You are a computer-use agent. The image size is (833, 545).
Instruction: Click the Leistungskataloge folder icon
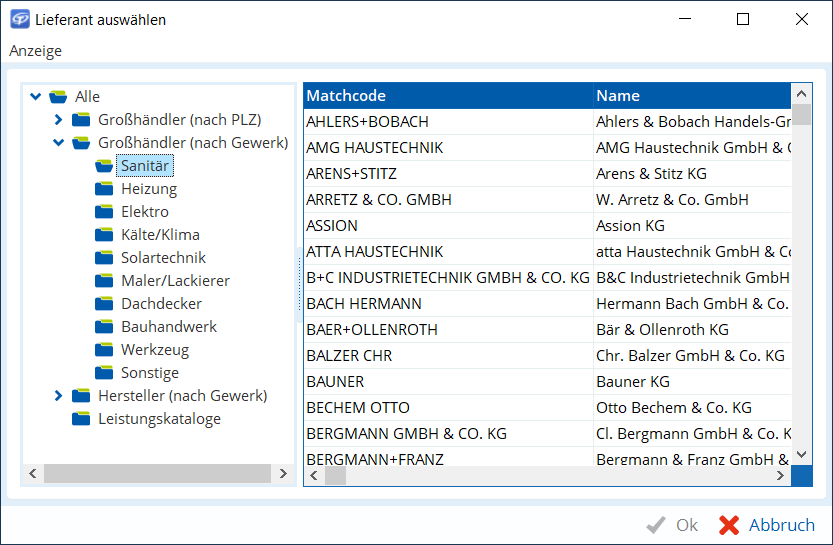[x=82, y=419]
